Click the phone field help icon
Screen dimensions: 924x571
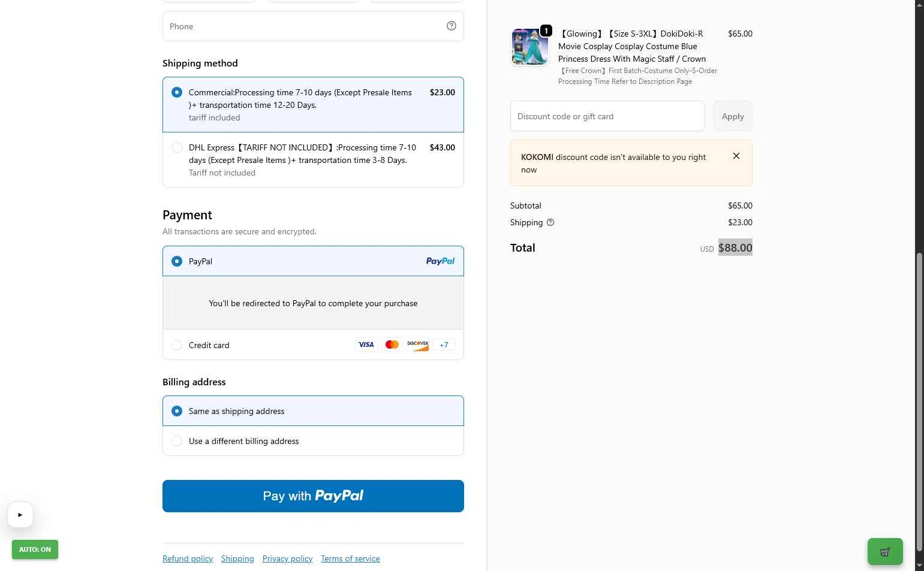coord(452,26)
